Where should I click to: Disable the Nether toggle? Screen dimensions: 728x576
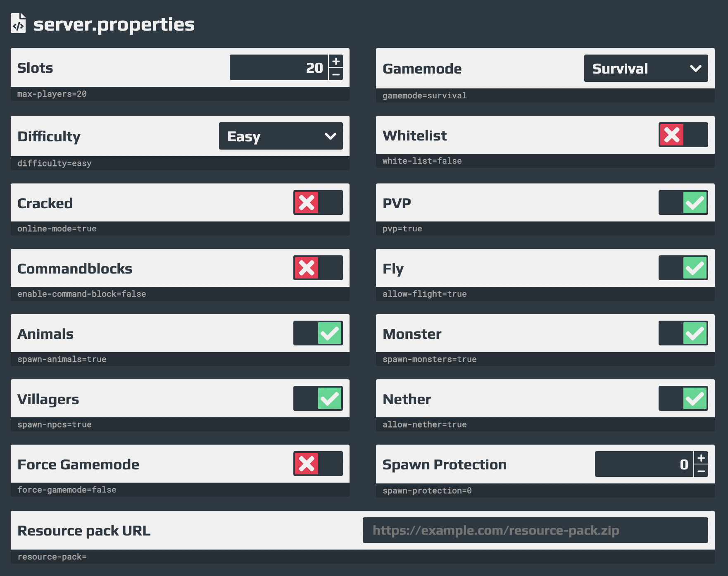pyautogui.click(x=683, y=398)
